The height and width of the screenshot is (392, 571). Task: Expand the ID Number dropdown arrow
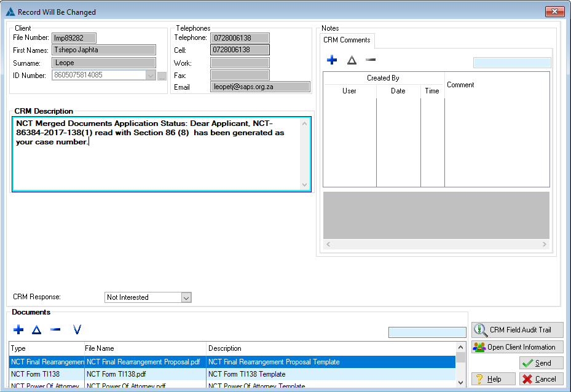tap(151, 76)
